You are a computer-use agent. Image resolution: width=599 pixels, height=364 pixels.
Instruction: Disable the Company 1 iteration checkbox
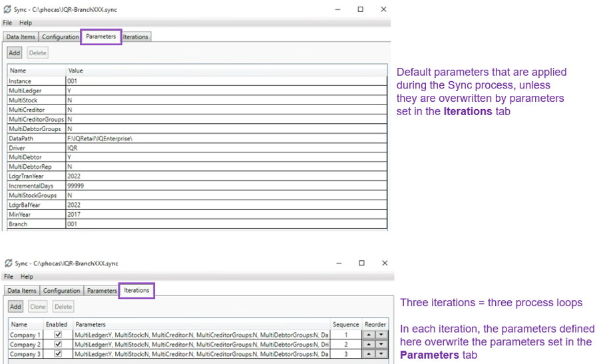click(x=57, y=335)
